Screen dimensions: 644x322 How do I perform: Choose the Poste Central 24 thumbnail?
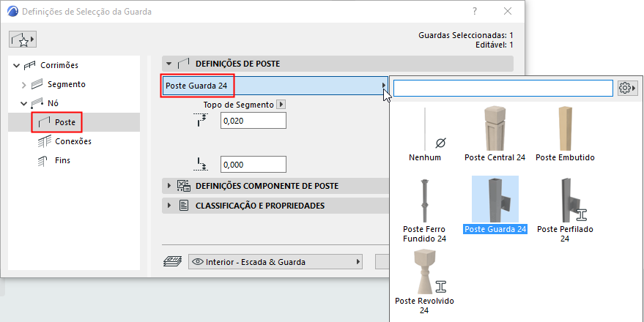click(495, 135)
